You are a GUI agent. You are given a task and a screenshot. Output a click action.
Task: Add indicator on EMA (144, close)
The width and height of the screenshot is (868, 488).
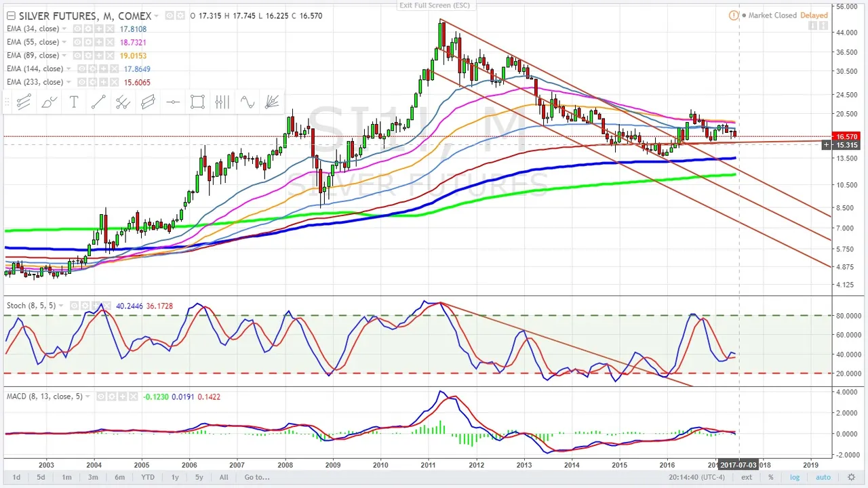[103, 68]
